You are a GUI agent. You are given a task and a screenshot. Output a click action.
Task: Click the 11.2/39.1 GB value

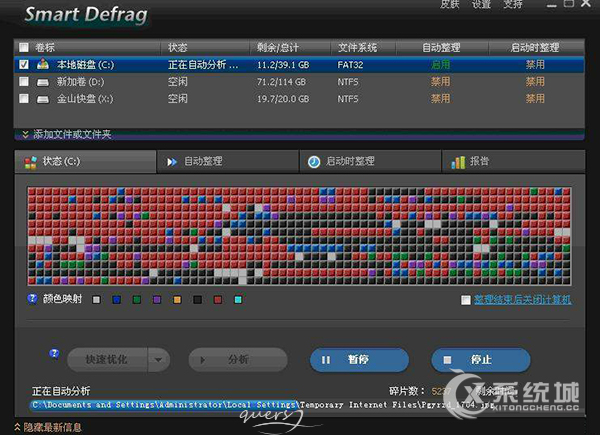coord(283,65)
